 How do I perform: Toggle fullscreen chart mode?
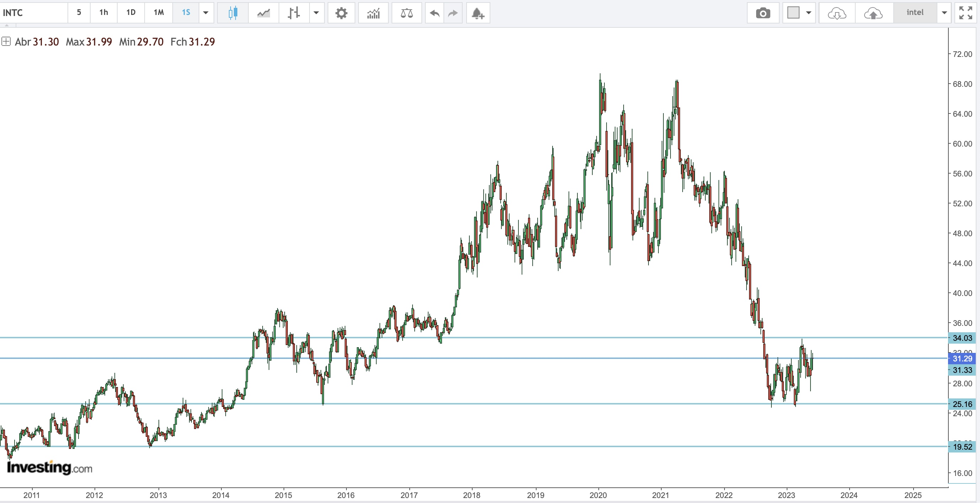tap(965, 13)
